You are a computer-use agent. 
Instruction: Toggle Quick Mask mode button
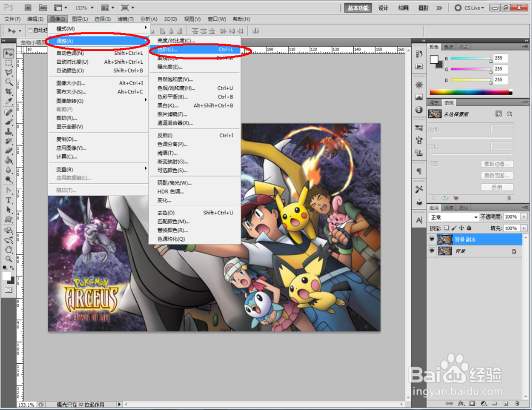[9, 290]
